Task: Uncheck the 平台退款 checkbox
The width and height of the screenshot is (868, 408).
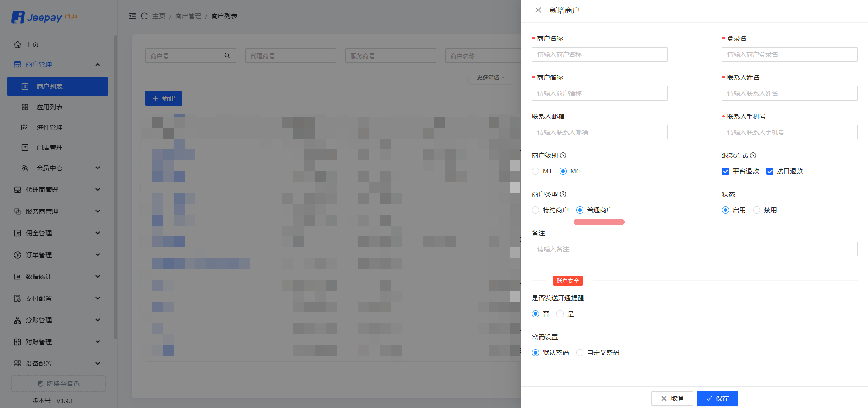Action: pyautogui.click(x=726, y=171)
